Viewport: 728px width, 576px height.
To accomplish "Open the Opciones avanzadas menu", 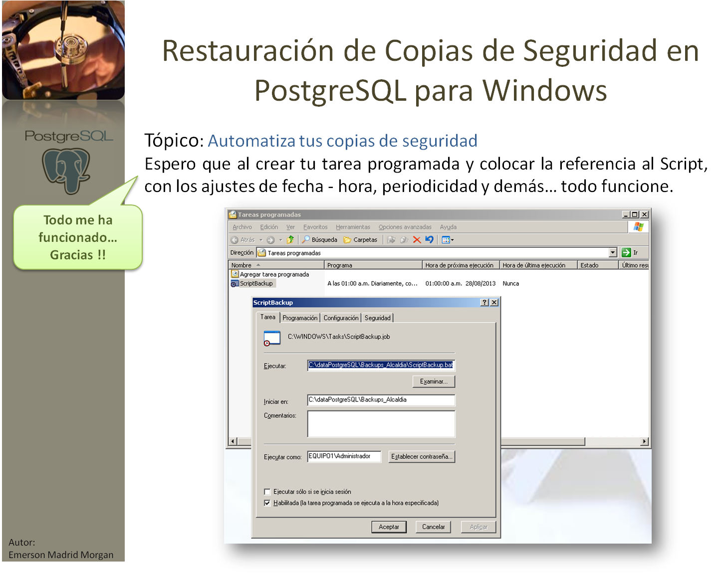I will coord(405,227).
